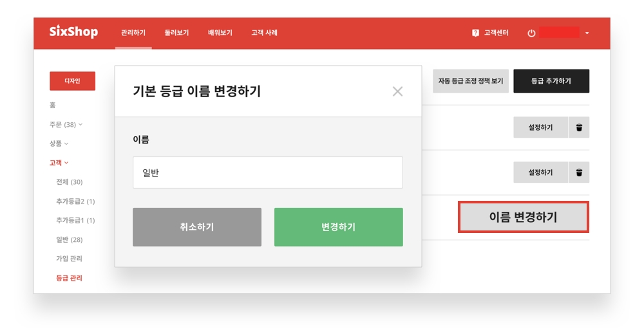This screenshot has width=644, height=336.
Task: Expand the 상품 sidebar menu
Action: click(59, 144)
